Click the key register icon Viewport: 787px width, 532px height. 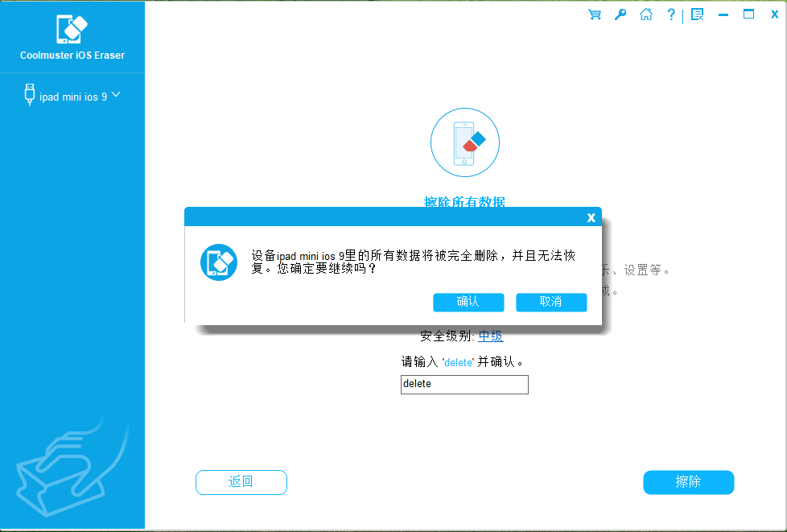click(x=620, y=14)
